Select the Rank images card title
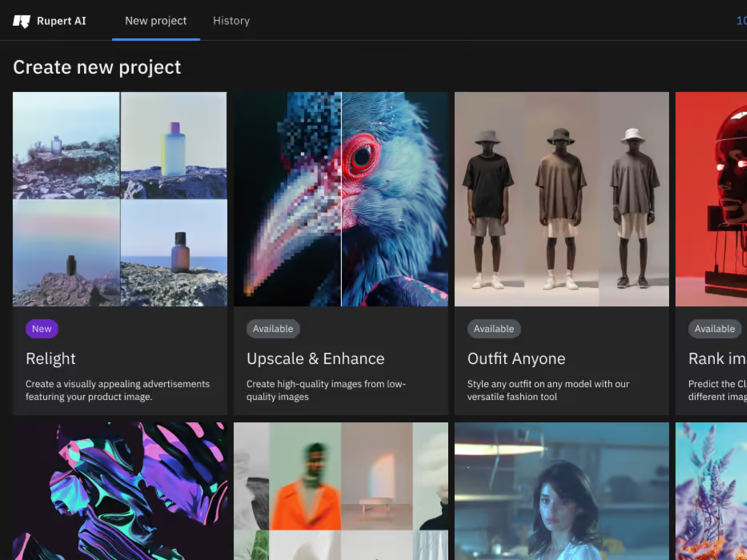Screen dimensions: 747x560 point(718,358)
